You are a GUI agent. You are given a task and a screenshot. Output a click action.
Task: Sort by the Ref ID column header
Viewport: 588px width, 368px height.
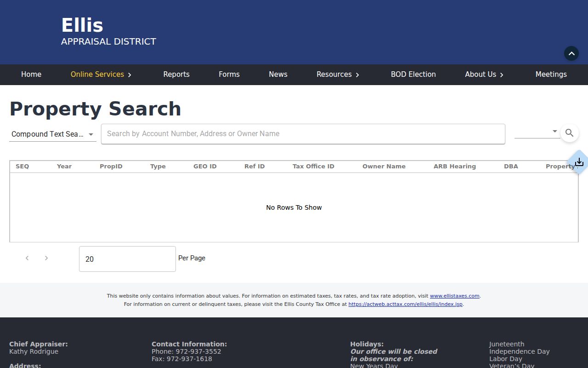point(254,167)
